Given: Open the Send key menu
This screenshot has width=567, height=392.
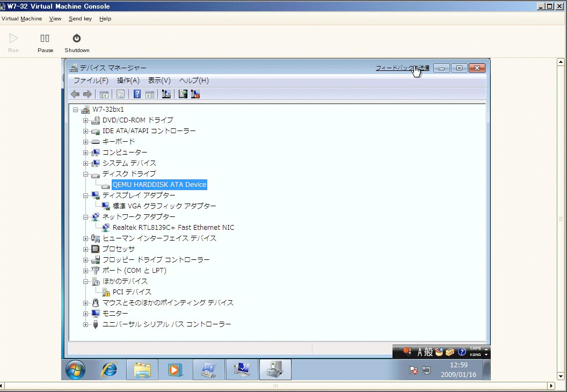Looking at the screenshot, I should pyautogui.click(x=81, y=19).
